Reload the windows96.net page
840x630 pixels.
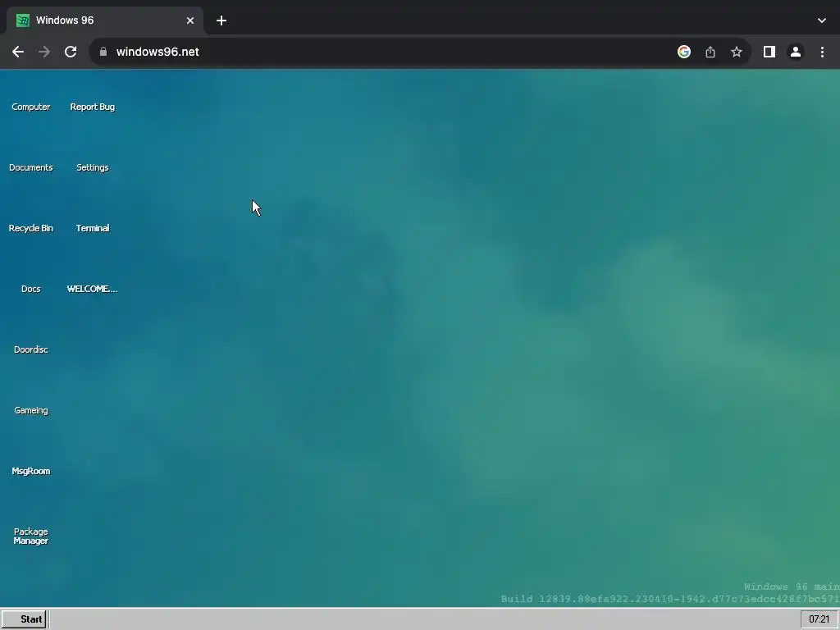71,52
